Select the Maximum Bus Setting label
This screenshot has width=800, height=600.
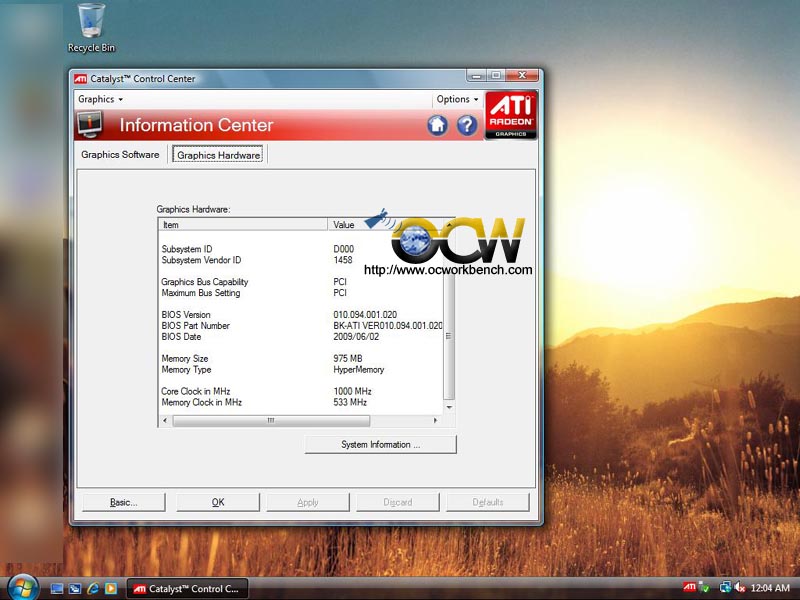pos(201,293)
